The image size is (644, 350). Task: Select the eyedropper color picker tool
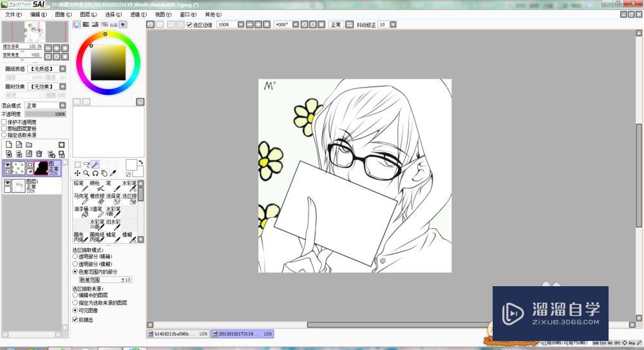tap(113, 173)
